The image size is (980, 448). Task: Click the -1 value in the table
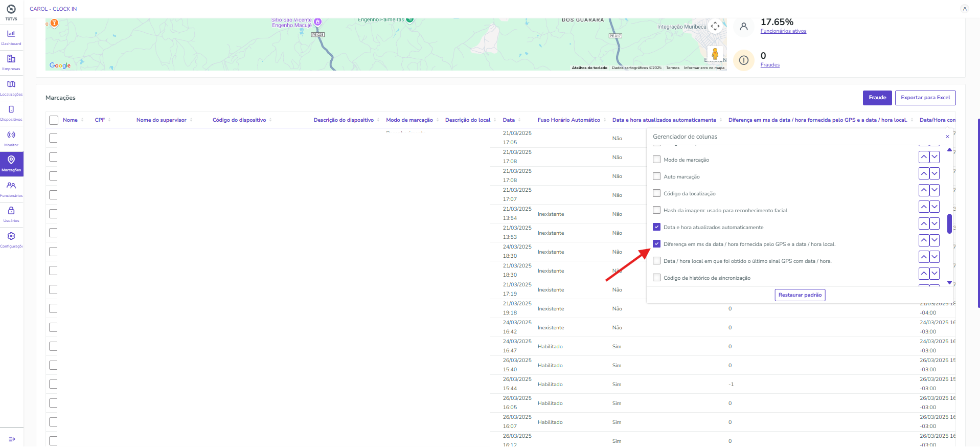[731, 385]
